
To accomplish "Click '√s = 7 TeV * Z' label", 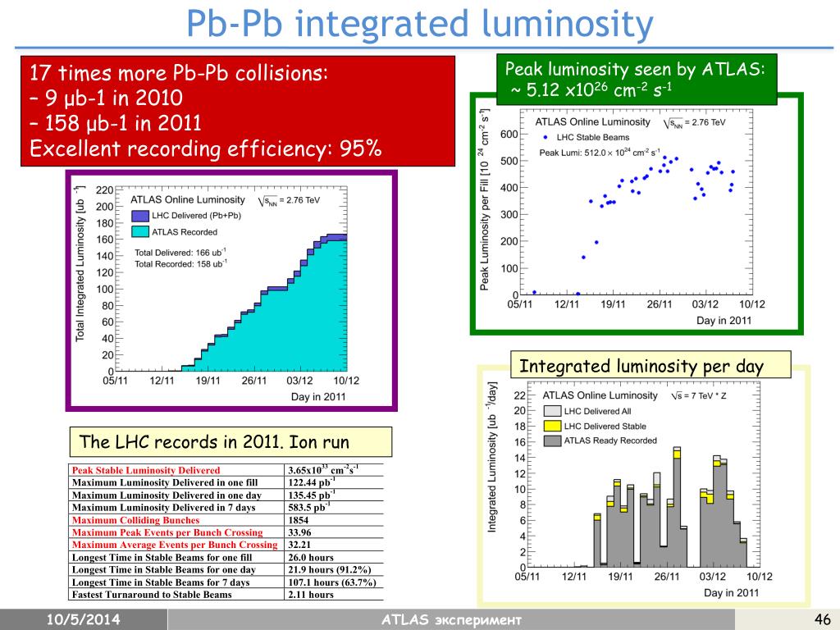I will tap(699, 396).
